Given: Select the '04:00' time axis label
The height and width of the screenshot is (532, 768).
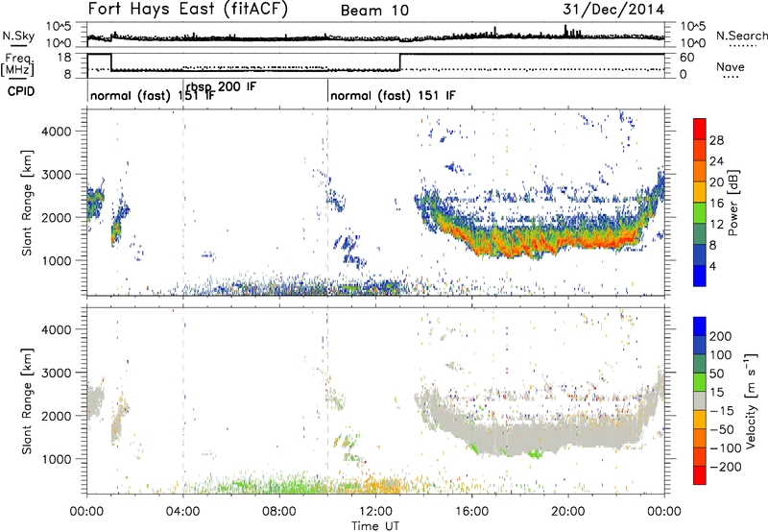Looking at the screenshot, I should (x=183, y=512).
